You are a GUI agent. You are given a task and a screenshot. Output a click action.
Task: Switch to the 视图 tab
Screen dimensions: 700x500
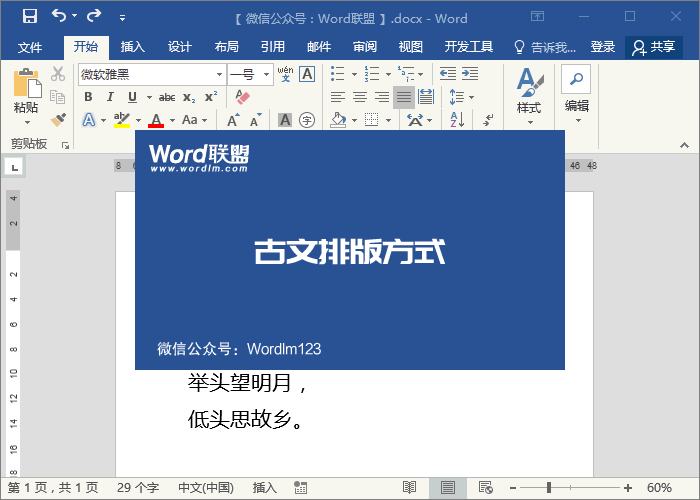[411, 47]
